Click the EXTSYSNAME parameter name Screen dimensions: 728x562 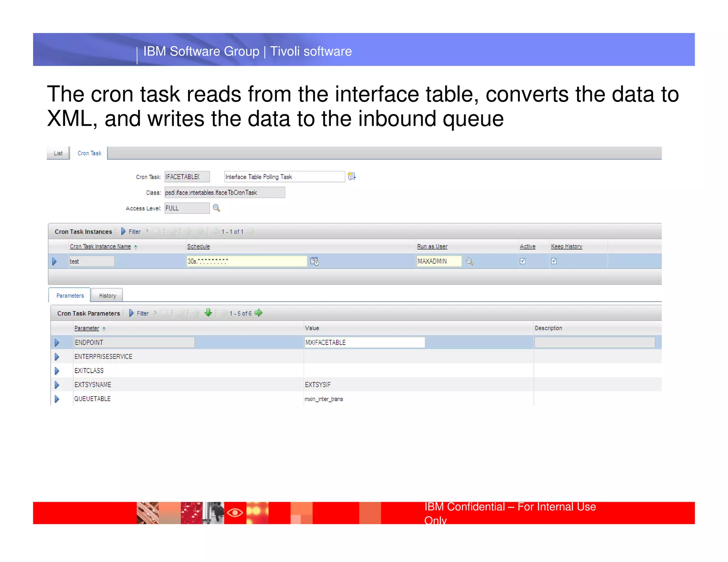(93, 385)
